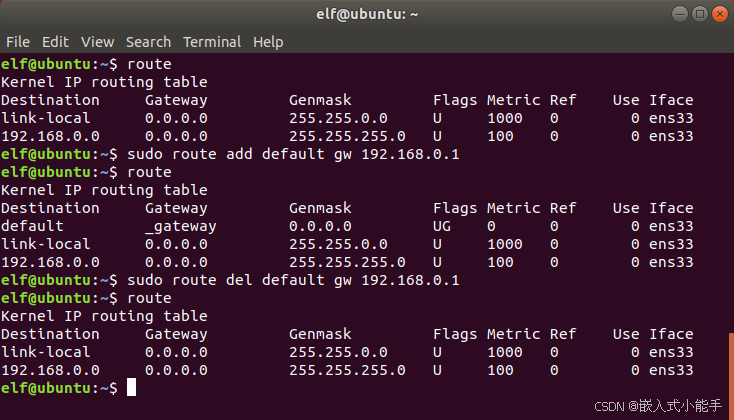Click the window title 'elf@ubuntu: ~'

tap(367, 14)
